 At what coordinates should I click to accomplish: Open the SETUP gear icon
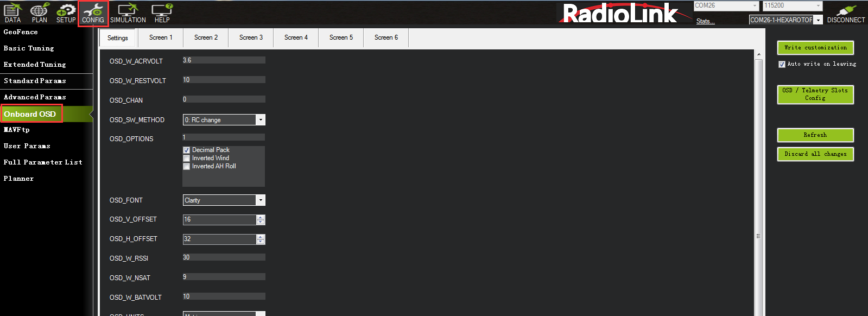pos(66,12)
